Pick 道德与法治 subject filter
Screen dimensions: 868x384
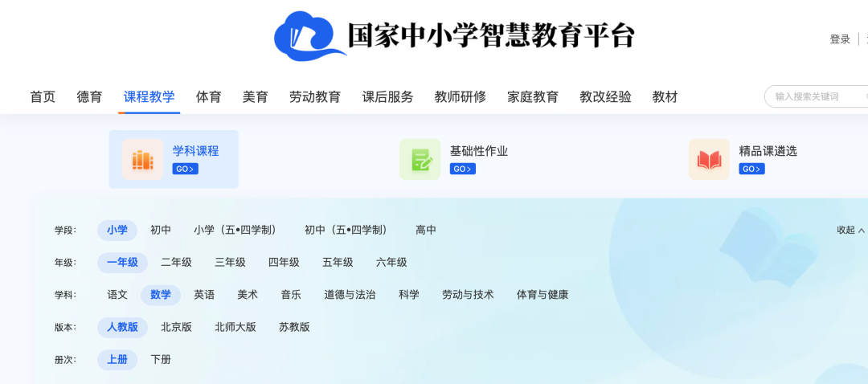coord(350,295)
